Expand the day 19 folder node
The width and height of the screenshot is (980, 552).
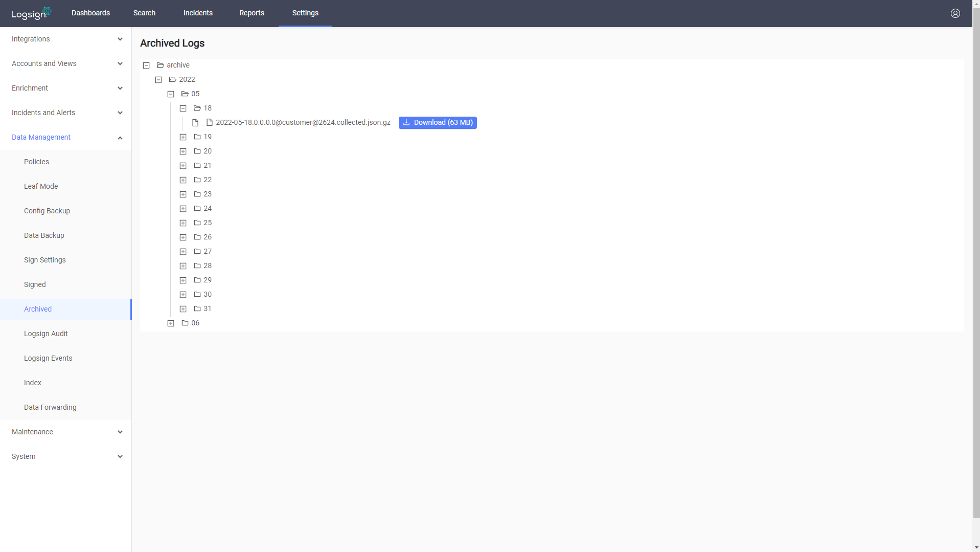[x=183, y=137]
